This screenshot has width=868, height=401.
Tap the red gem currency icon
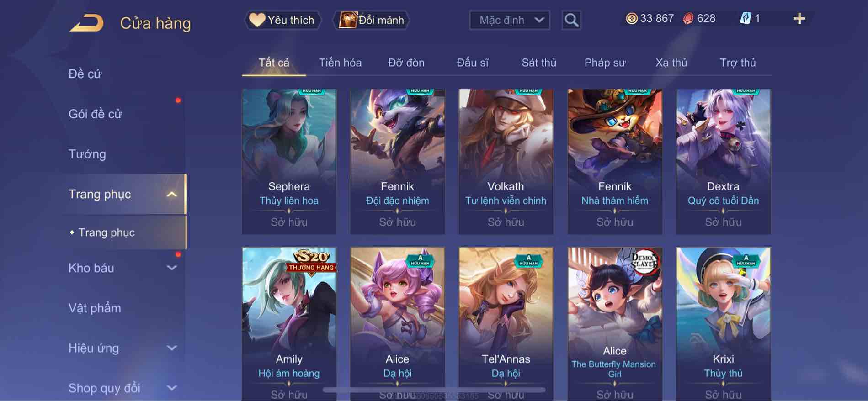[x=688, y=18]
